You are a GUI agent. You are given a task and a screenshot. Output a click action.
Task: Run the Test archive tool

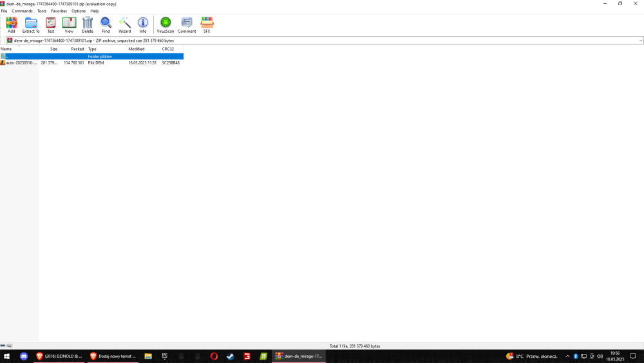tap(50, 24)
